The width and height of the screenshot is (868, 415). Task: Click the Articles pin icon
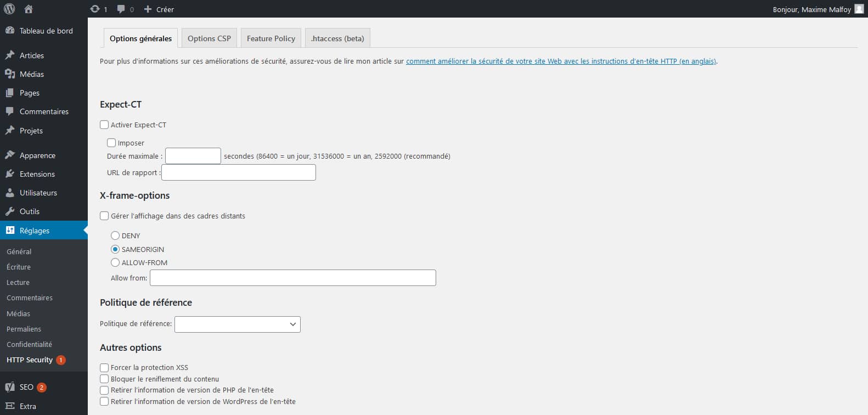[x=10, y=55]
